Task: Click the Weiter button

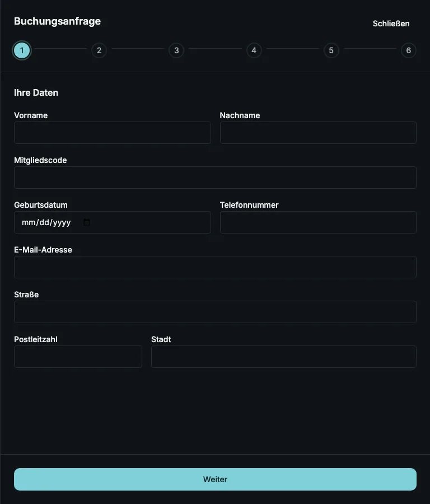Action: tap(216, 479)
